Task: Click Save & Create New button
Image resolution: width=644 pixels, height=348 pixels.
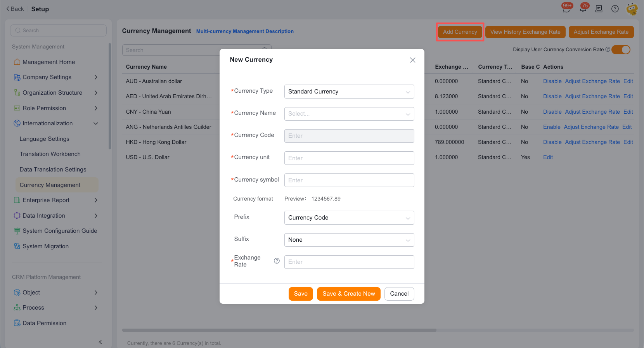Action: [349, 294]
